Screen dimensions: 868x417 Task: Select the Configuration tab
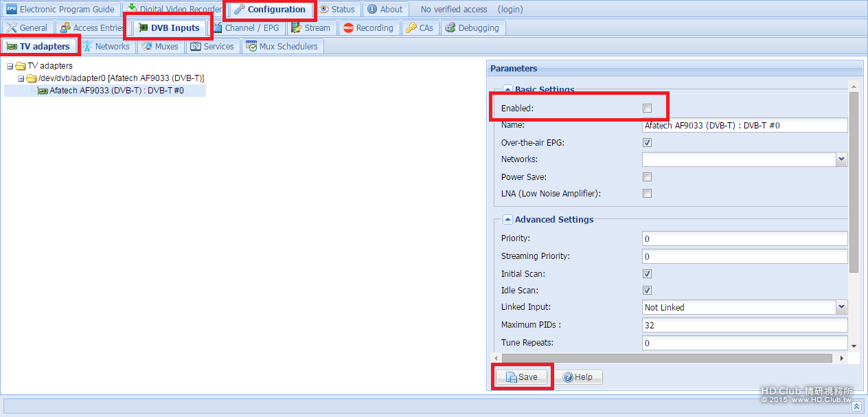pyautogui.click(x=270, y=10)
